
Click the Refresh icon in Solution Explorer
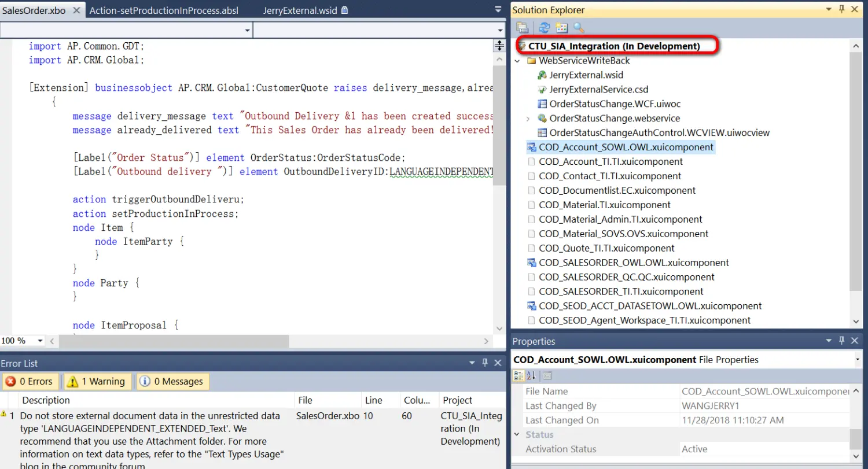point(545,27)
